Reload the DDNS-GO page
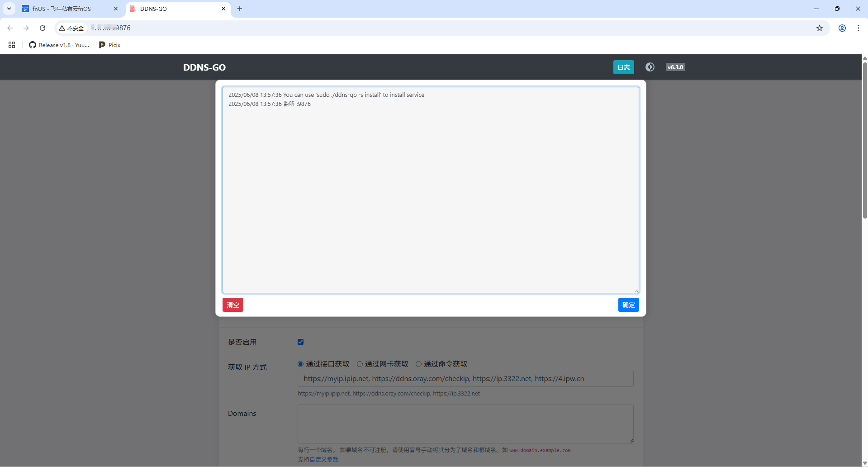The width and height of the screenshot is (868, 467). click(x=42, y=28)
